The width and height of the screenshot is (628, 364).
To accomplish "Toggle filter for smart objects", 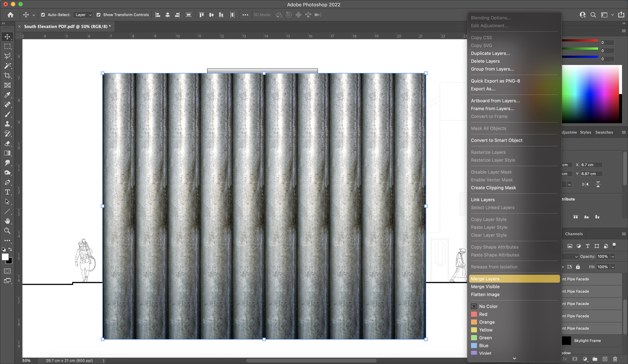I will click(606, 246).
